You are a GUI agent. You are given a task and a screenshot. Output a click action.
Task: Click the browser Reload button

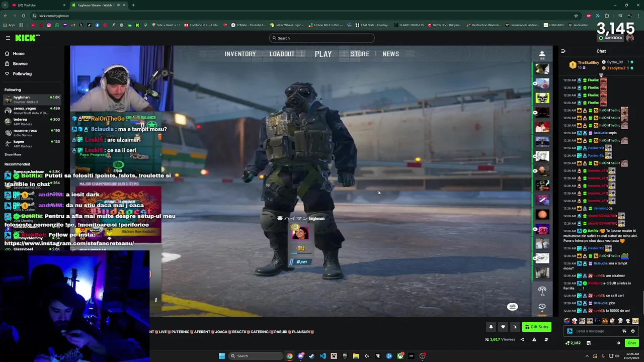25,16
